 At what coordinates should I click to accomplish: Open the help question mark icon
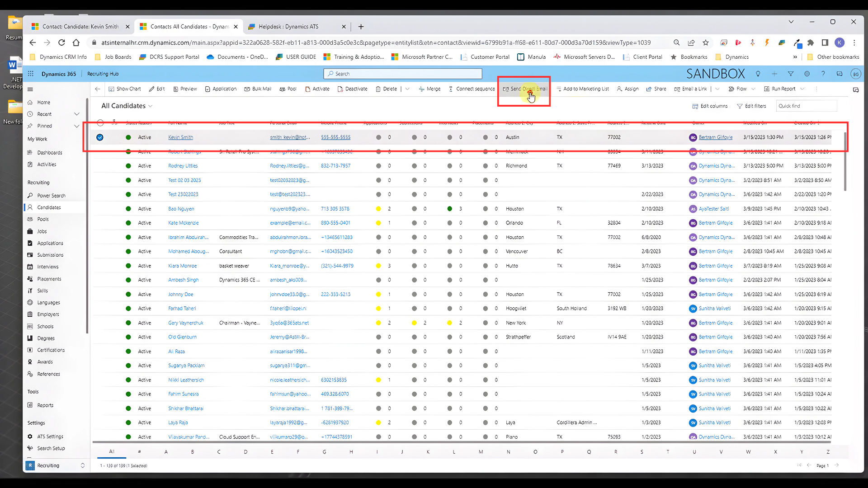823,74
